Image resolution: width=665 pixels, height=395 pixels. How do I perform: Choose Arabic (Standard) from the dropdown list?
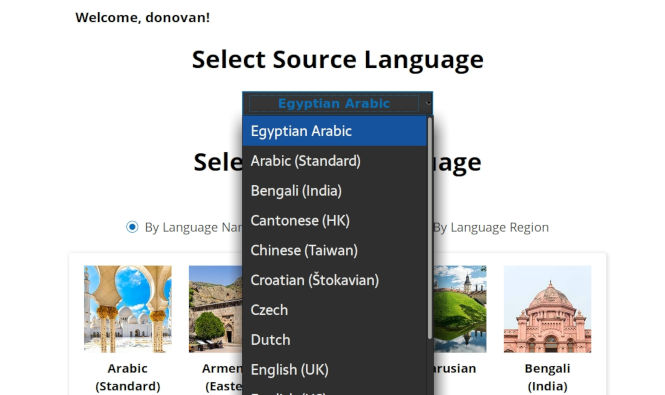pyautogui.click(x=335, y=161)
